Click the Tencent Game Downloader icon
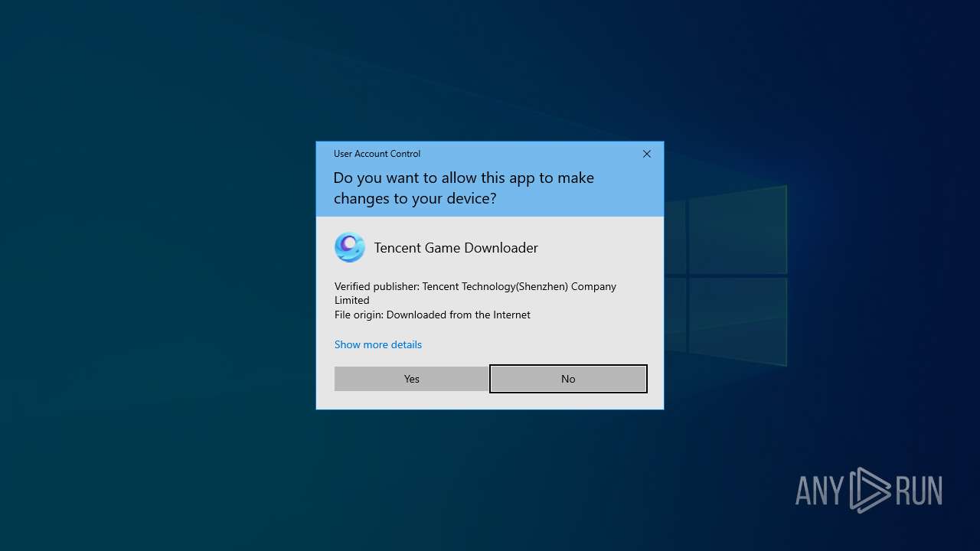The height and width of the screenshot is (551, 980). 350,247
